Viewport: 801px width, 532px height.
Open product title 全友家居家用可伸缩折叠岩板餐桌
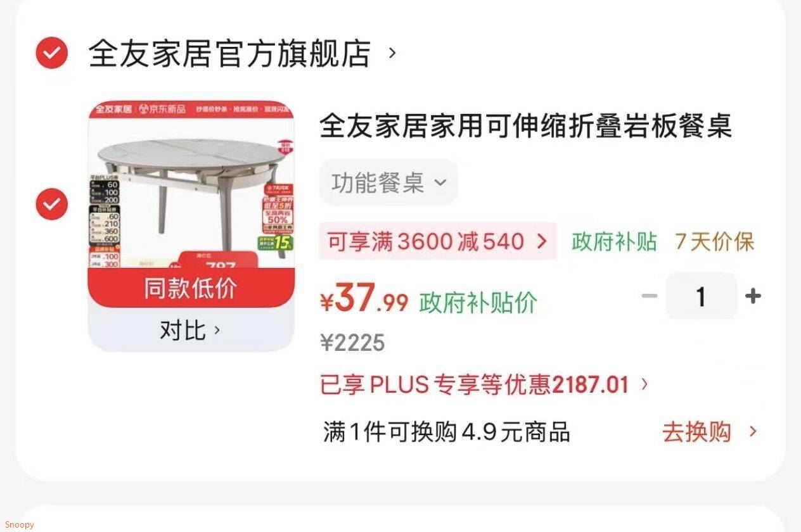click(x=525, y=125)
